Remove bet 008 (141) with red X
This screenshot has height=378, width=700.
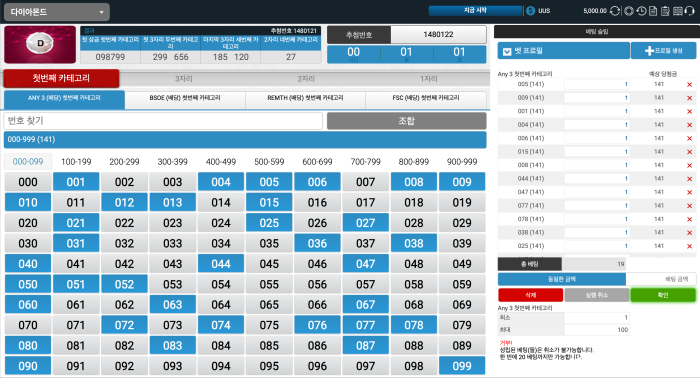pyautogui.click(x=689, y=165)
